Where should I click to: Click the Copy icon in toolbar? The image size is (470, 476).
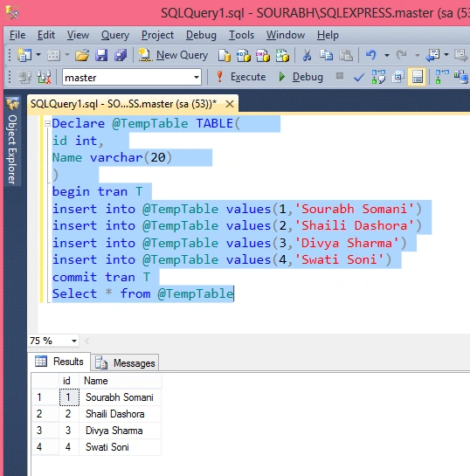point(327,55)
